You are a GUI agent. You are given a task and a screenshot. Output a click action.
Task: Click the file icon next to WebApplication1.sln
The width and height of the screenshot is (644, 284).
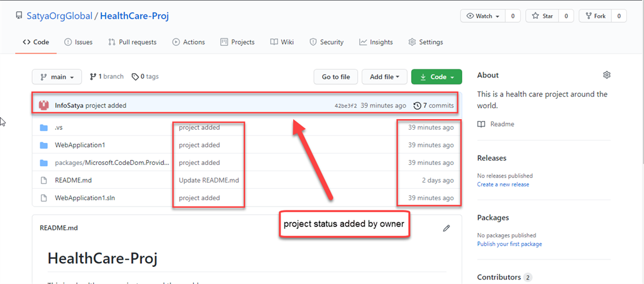(44, 198)
